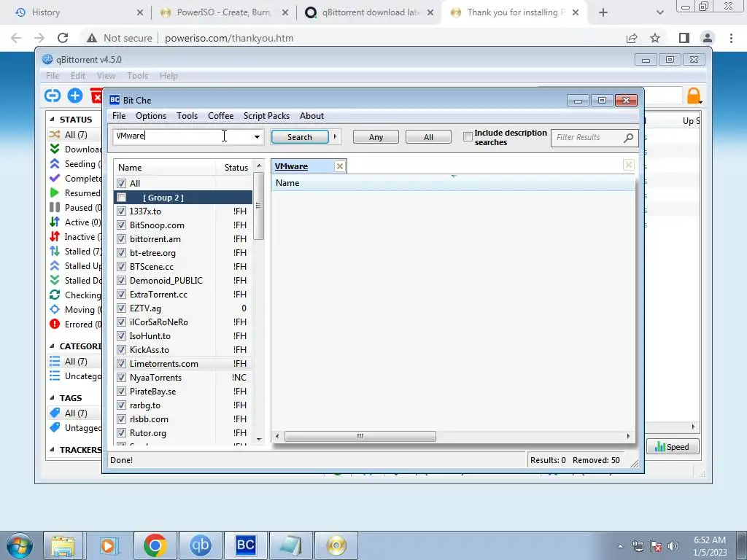Open Chrome three-dot menu
Viewport: 747px width, 560px height.
point(731,38)
